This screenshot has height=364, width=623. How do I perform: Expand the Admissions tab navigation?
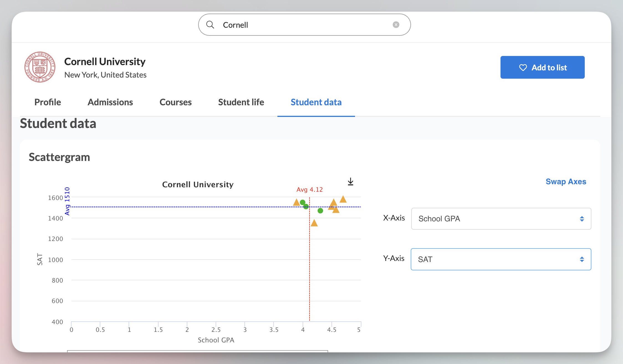(110, 102)
